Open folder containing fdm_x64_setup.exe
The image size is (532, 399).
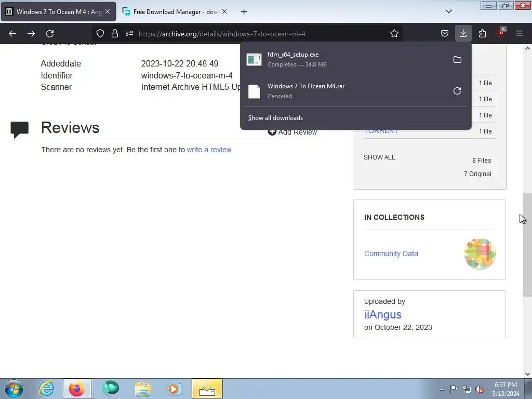point(457,60)
